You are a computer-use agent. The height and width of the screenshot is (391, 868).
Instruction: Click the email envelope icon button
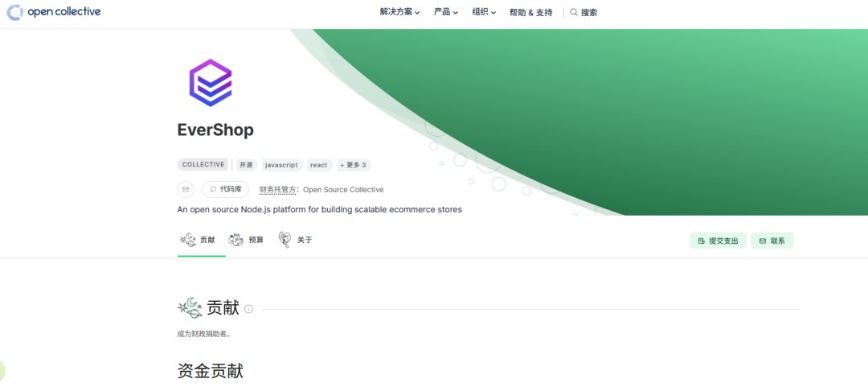click(186, 189)
